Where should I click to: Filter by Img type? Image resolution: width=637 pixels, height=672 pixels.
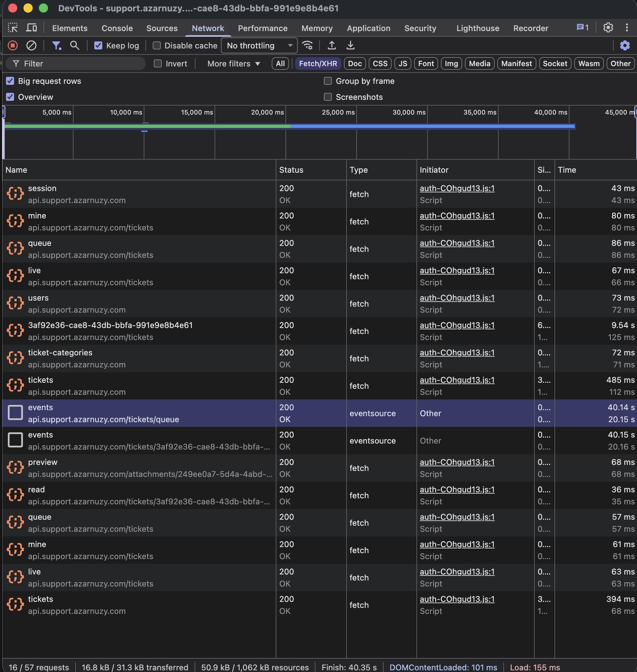(x=451, y=64)
